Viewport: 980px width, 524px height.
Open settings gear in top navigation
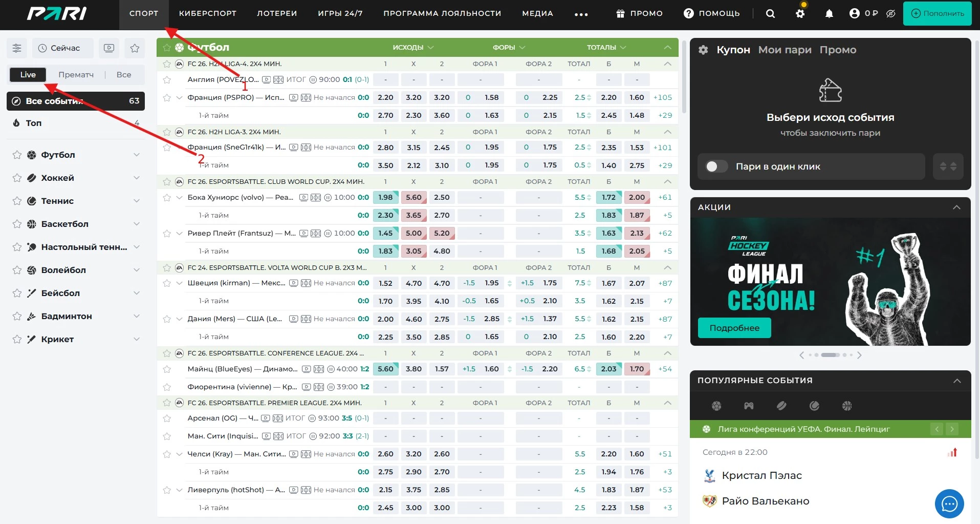click(800, 14)
